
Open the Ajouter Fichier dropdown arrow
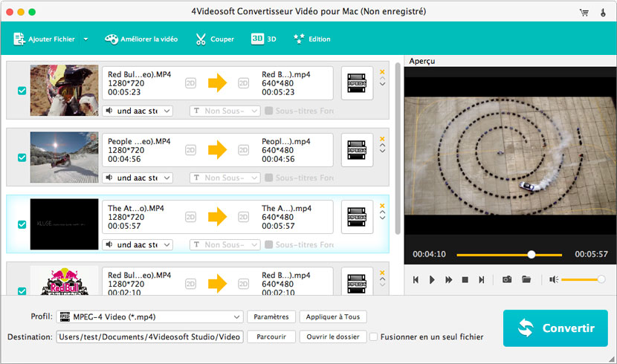pos(85,39)
